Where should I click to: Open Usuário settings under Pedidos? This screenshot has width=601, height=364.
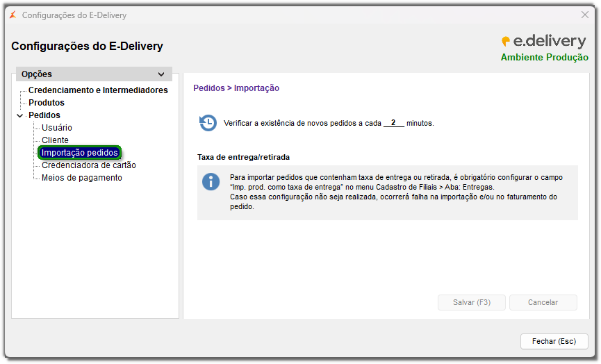pos(57,128)
